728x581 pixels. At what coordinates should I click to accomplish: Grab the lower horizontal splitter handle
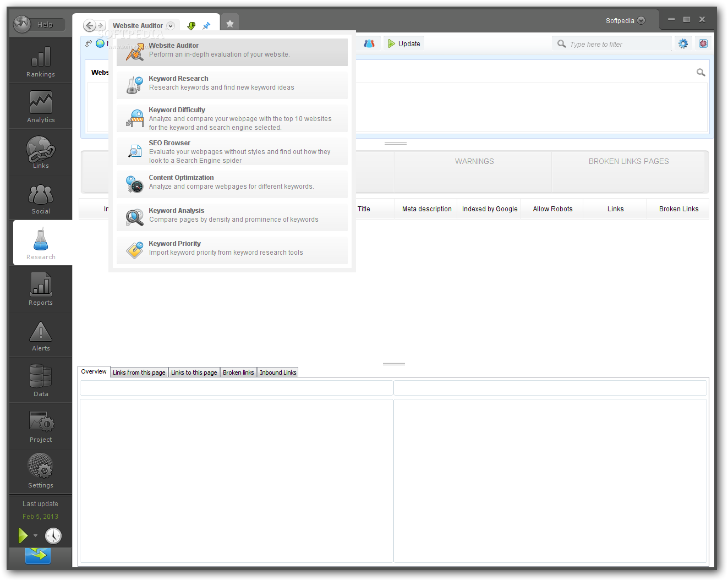[x=394, y=364]
